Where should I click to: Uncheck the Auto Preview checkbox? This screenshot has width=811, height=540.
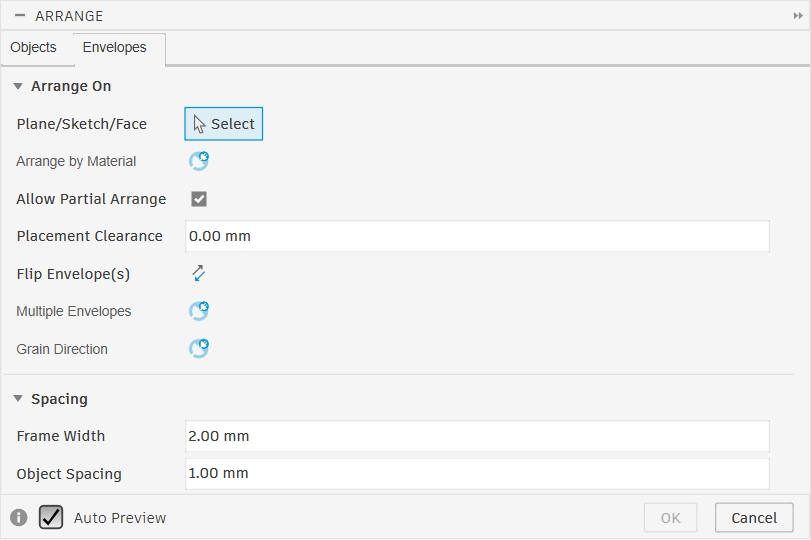(51, 517)
